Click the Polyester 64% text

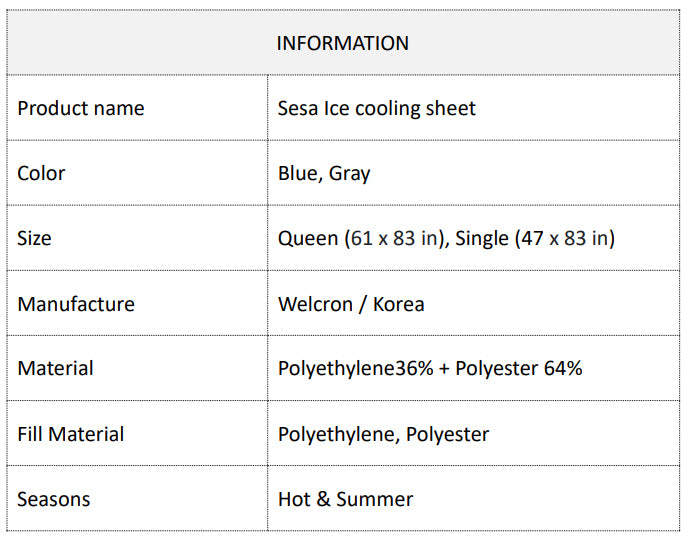tap(518, 368)
